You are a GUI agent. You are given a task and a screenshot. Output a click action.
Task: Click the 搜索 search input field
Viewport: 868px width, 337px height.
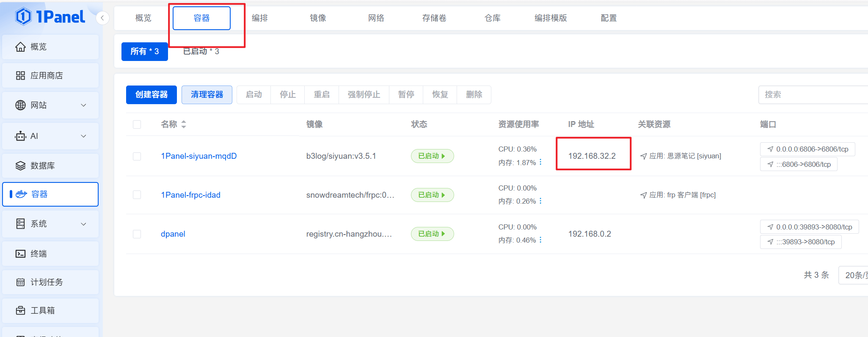point(813,95)
